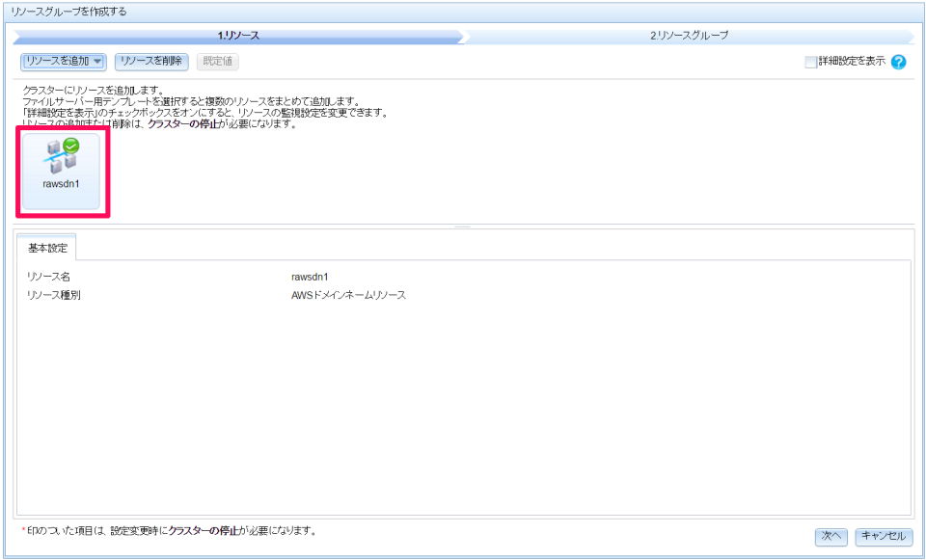Screen dimensions: 926x560
Task: Go to wizard step 1.リソース
Action: pyautogui.click(x=237, y=36)
